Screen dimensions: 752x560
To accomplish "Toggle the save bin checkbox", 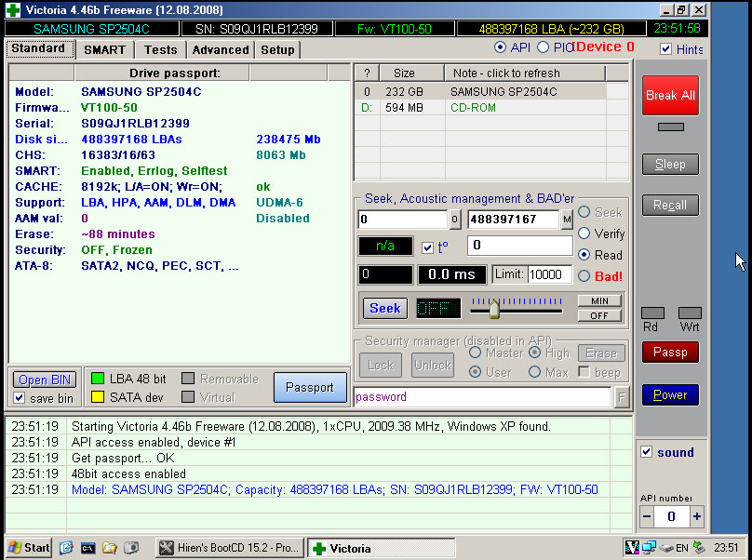I will click(20, 398).
